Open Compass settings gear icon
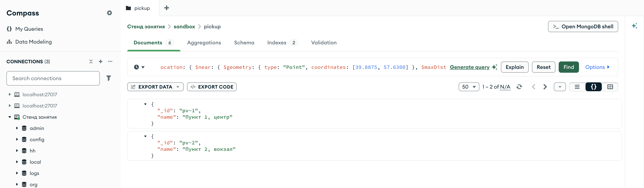The width and height of the screenshot is (644, 188). click(x=109, y=13)
